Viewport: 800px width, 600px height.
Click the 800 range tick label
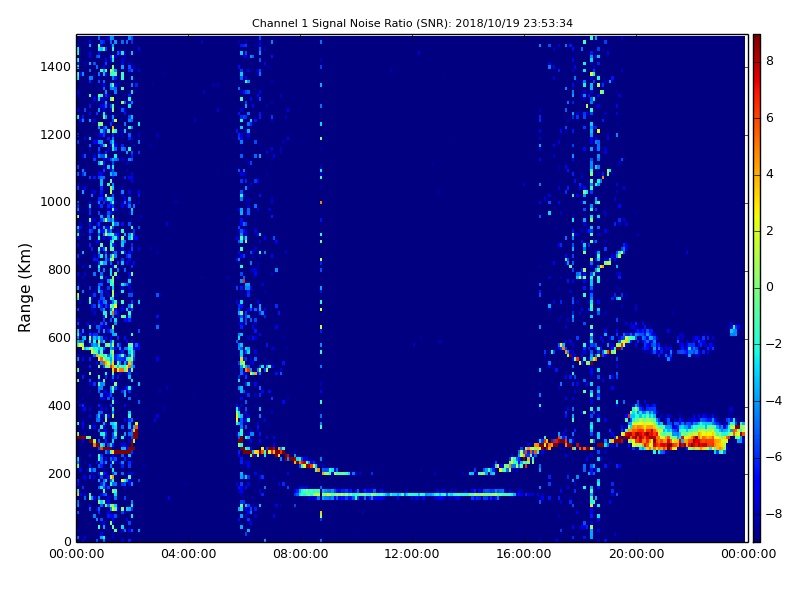[x=59, y=270]
